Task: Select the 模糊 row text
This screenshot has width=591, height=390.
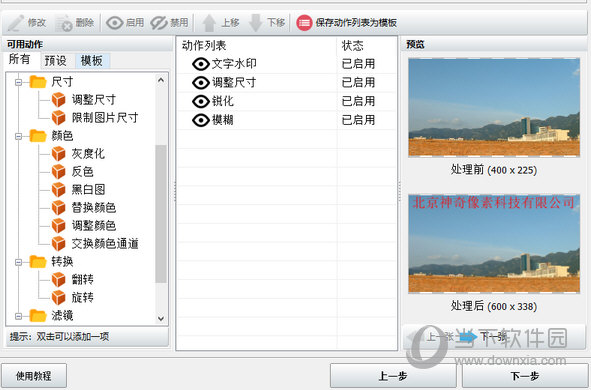Action: [223, 120]
